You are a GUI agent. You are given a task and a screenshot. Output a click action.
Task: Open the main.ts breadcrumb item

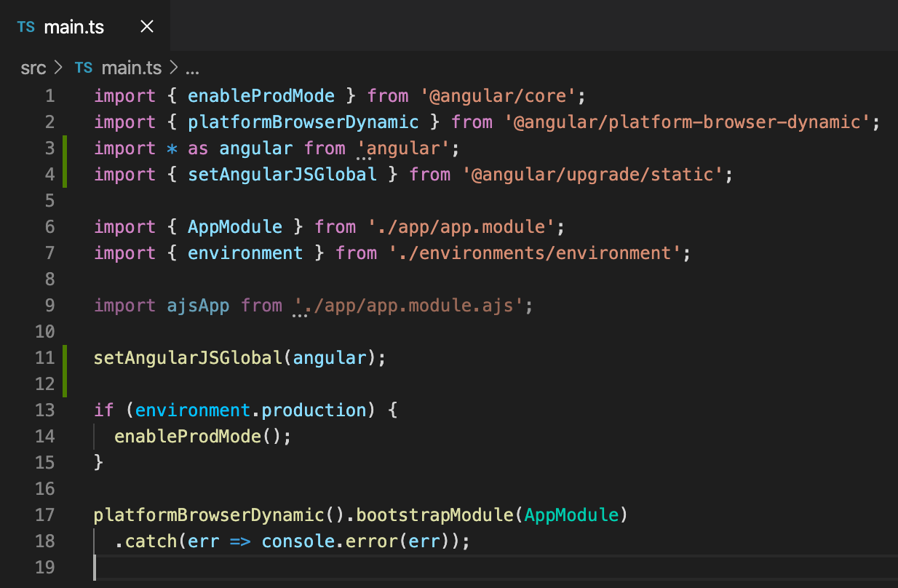tap(131, 68)
